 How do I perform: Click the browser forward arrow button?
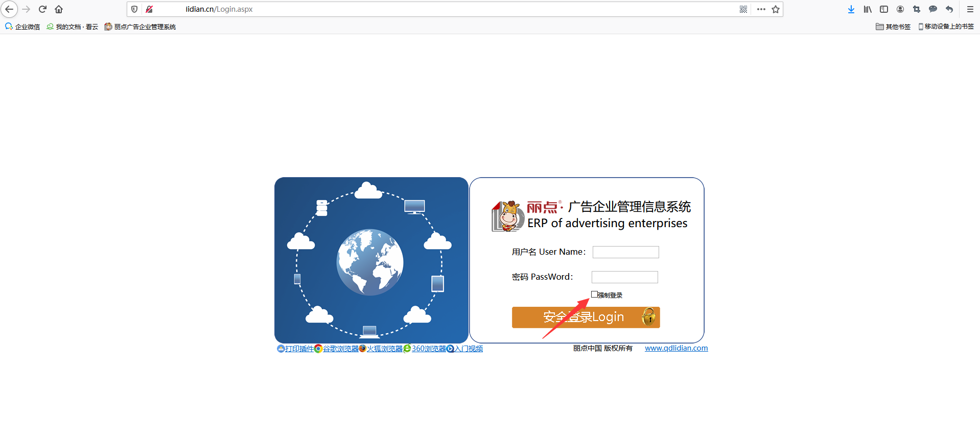[26, 9]
